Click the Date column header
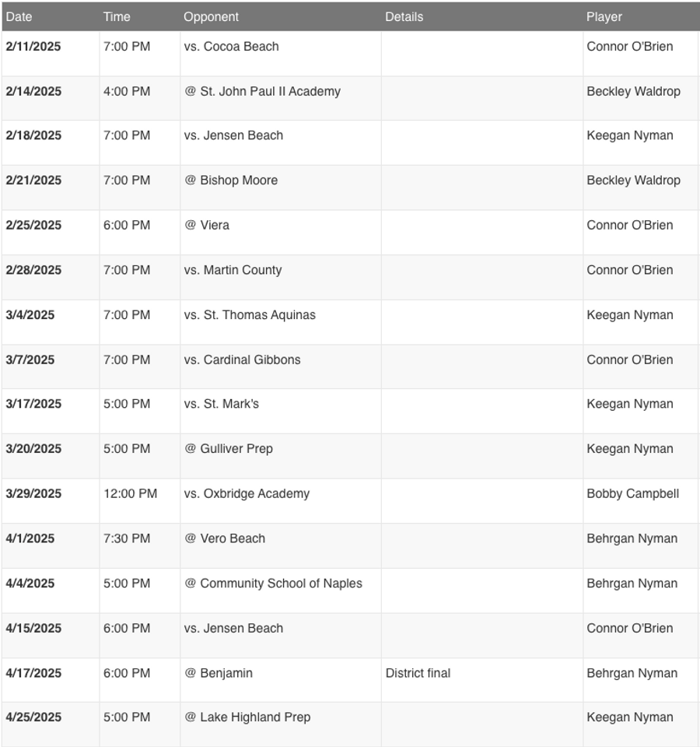Viewport: 700px width, 747px height. pyautogui.click(x=19, y=16)
